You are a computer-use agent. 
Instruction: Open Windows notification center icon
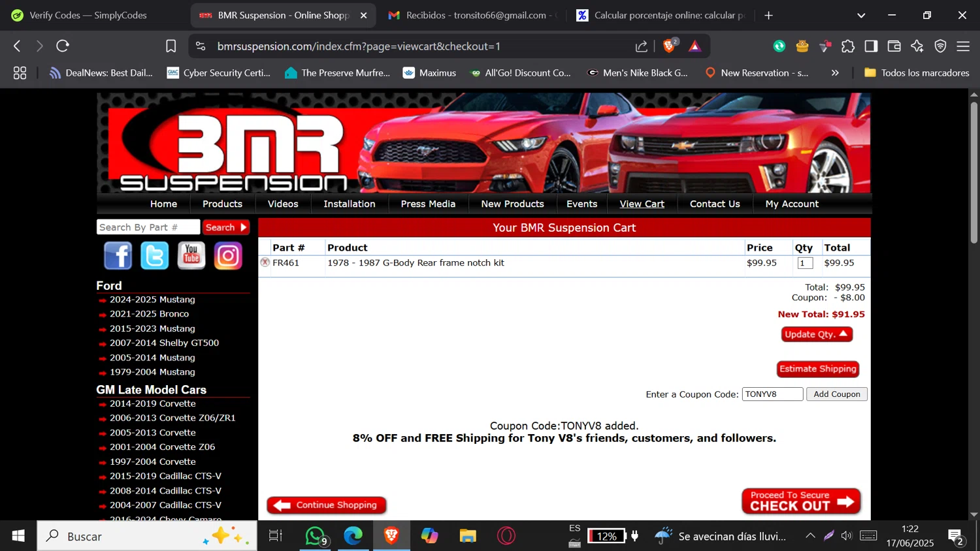pyautogui.click(x=955, y=537)
